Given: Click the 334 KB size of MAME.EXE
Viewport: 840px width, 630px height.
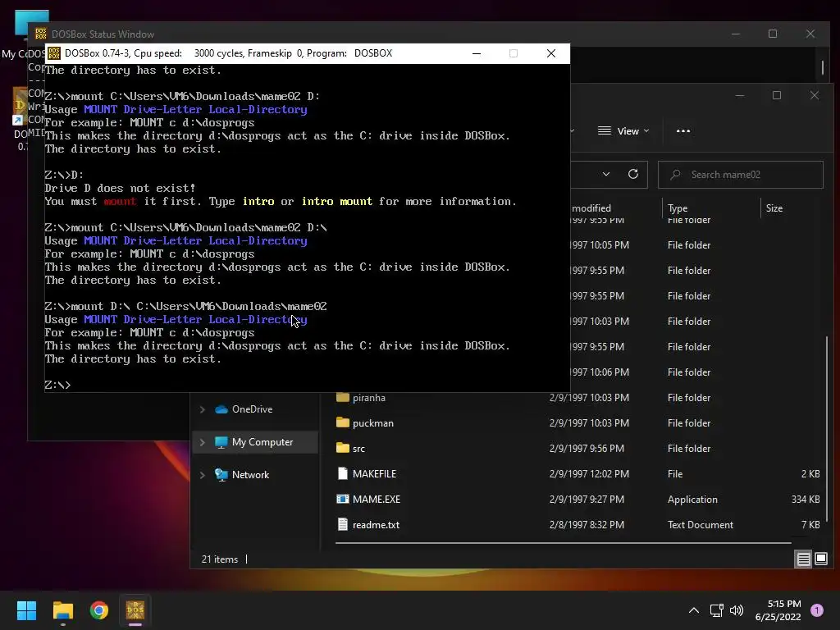Looking at the screenshot, I should coord(806,500).
